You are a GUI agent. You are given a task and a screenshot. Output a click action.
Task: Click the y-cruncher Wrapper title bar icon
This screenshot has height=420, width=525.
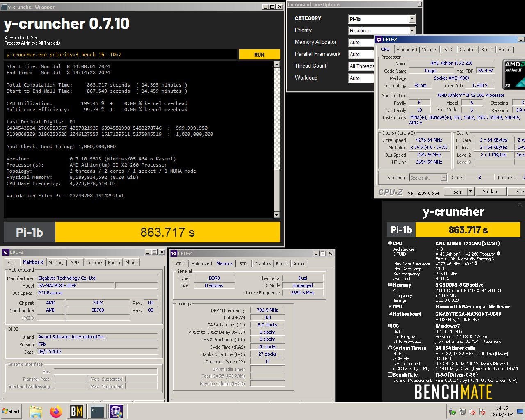4,7
